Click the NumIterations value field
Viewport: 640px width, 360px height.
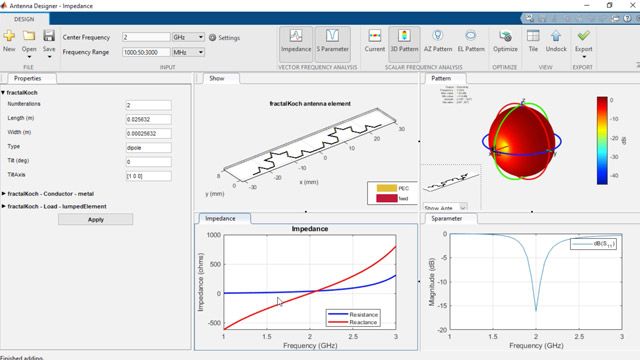pos(149,105)
